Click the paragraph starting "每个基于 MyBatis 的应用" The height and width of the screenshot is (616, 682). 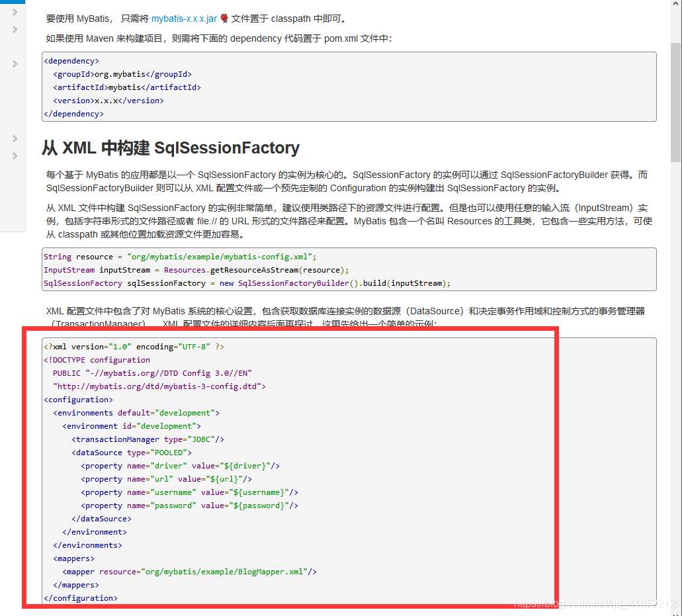point(347,181)
